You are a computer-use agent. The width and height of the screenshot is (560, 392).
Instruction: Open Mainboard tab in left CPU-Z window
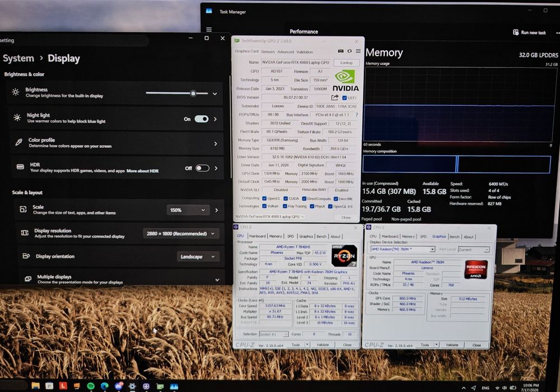(257, 236)
